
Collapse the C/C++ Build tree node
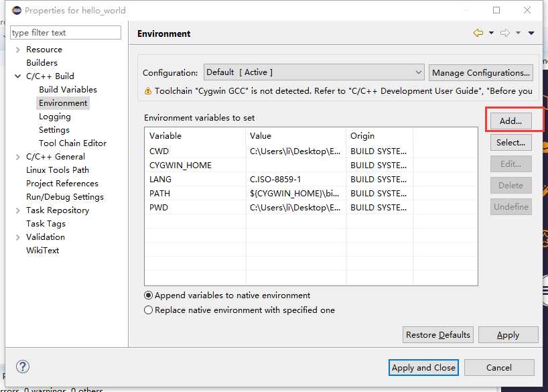coord(18,76)
